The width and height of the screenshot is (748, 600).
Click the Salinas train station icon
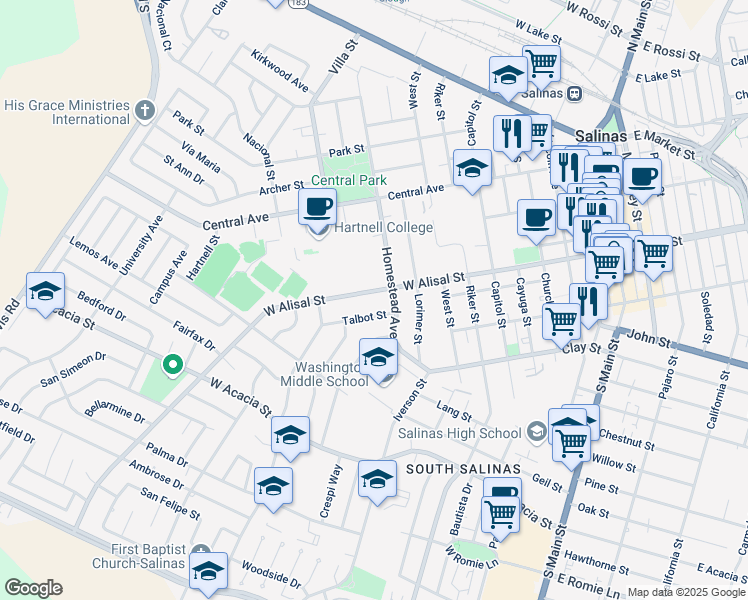[x=574, y=93]
